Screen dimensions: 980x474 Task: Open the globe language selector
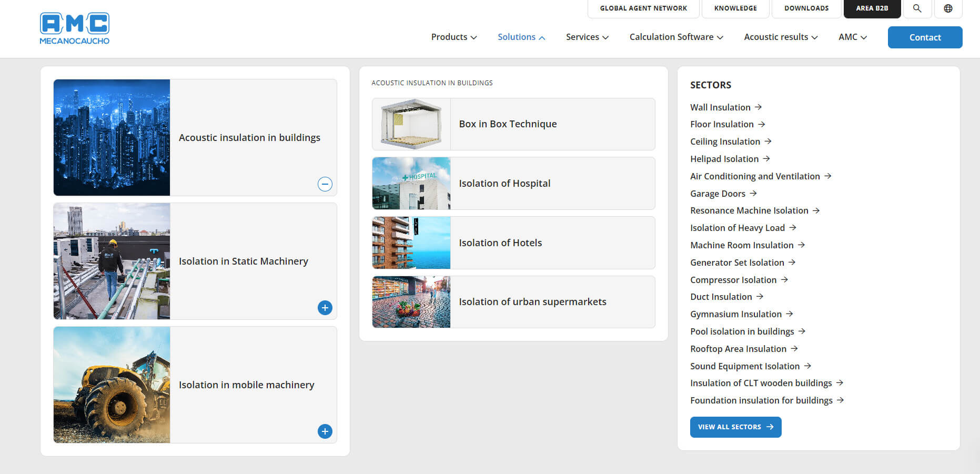[948, 8]
